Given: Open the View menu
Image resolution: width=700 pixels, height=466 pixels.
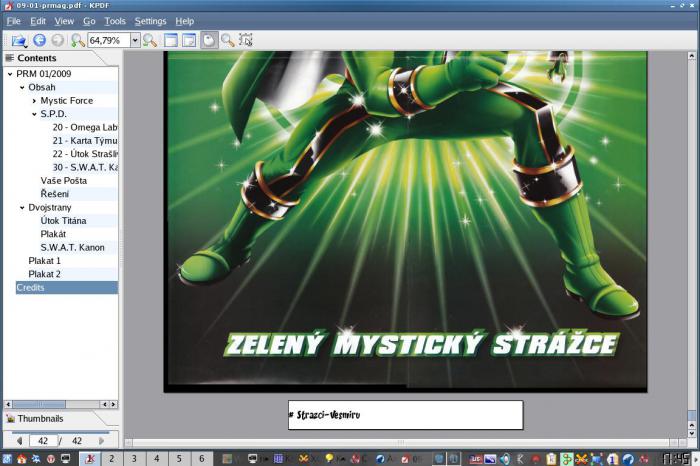Looking at the screenshot, I should tap(64, 21).
